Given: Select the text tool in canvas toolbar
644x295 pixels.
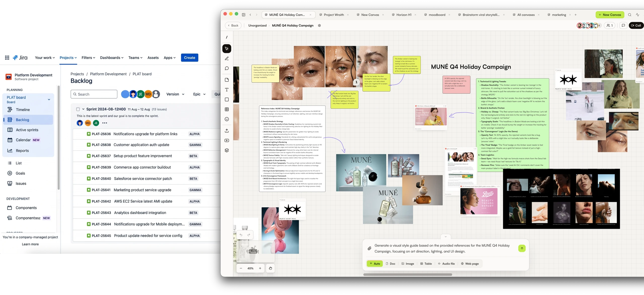Looking at the screenshot, I should 227,90.
